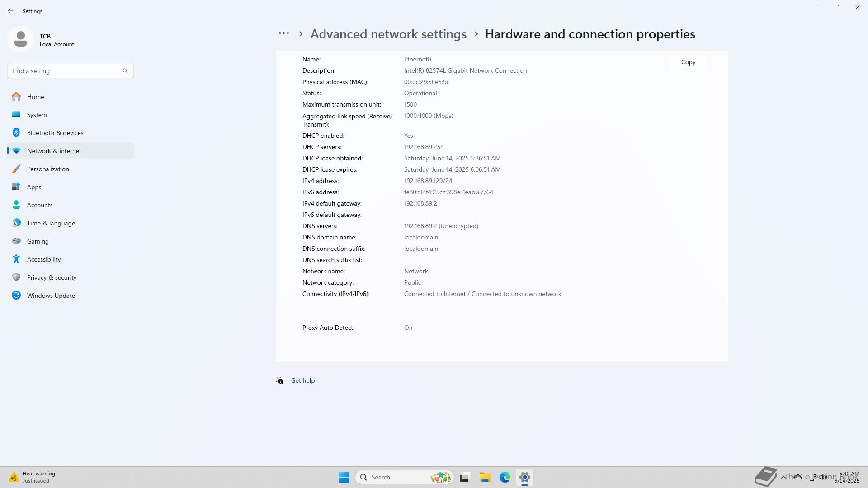Open Bluetooth & devices settings
Screen dimensions: 868x488
(55, 133)
